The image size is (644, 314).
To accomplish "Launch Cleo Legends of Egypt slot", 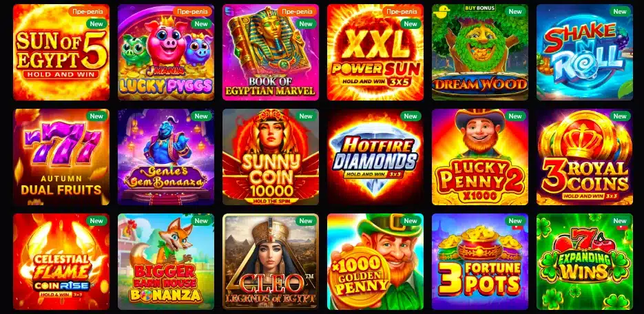I will [x=271, y=262].
